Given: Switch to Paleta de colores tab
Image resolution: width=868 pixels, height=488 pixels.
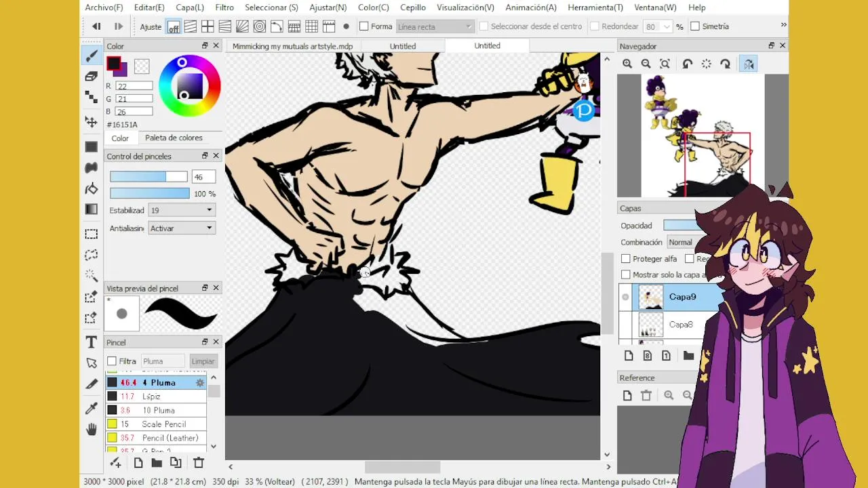Looking at the screenshot, I should point(174,138).
